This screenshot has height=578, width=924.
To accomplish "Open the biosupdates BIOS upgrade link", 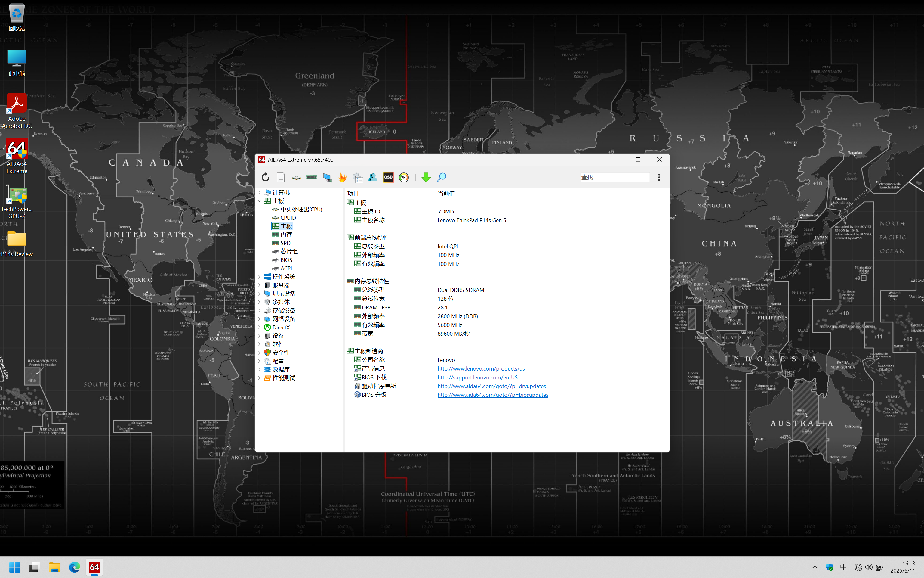I will tap(493, 395).
